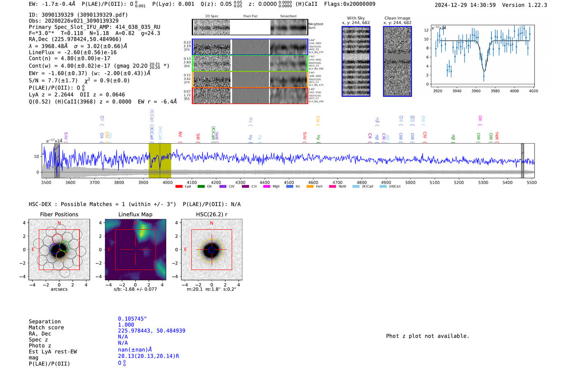
Task: Open the With Sky cutout image
Action: 356,61
